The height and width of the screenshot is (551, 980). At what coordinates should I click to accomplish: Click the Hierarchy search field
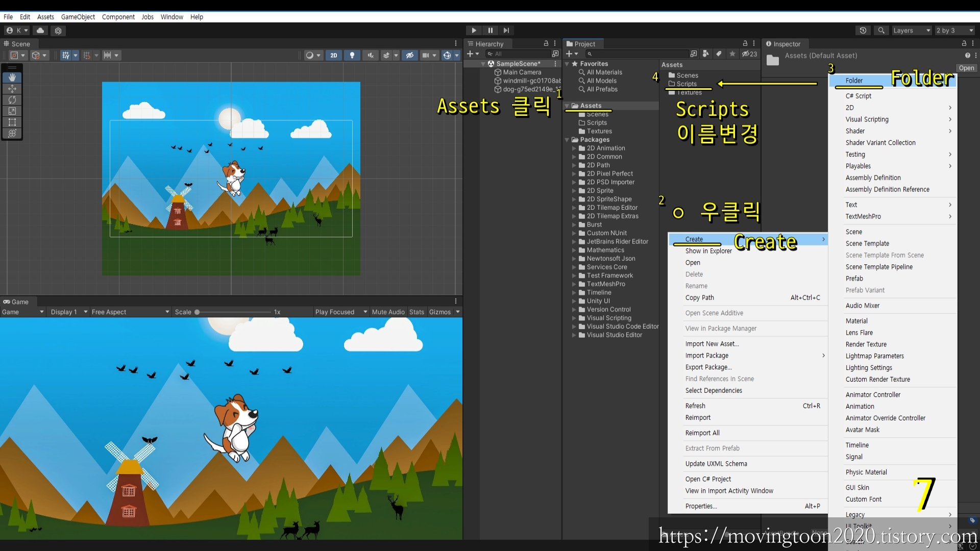click(x=518, y=54)
